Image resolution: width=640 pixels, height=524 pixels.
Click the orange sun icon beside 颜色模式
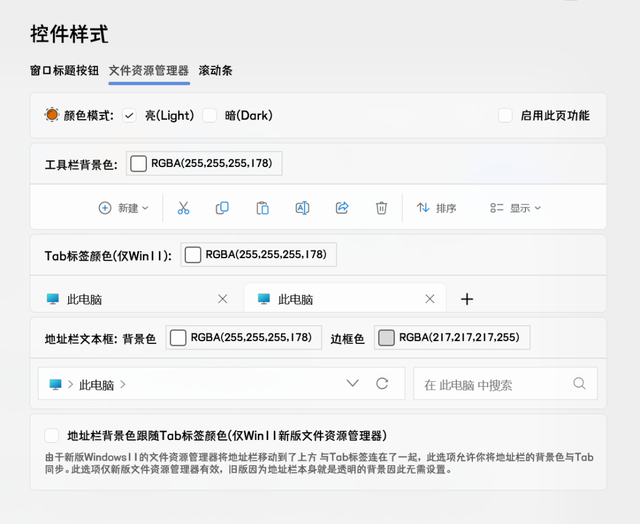(x=52, y=115)
